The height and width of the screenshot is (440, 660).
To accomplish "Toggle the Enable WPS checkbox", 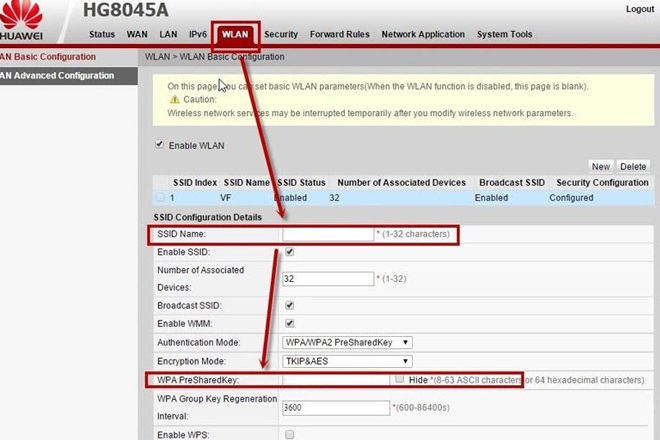I will tap(290, 434).
